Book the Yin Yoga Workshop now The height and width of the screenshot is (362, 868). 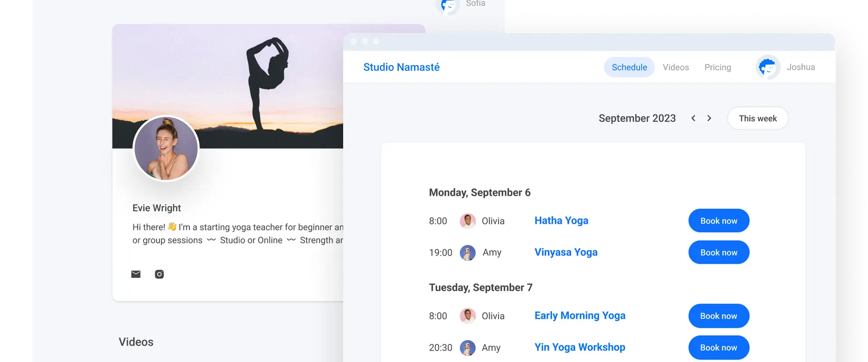(719, 348)
